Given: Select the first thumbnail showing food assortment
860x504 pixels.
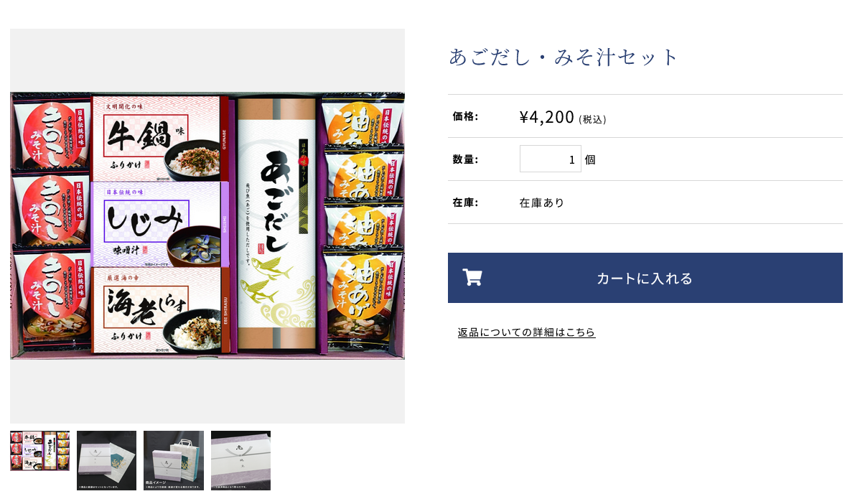Looking at the screenshot, I should 40,451.
